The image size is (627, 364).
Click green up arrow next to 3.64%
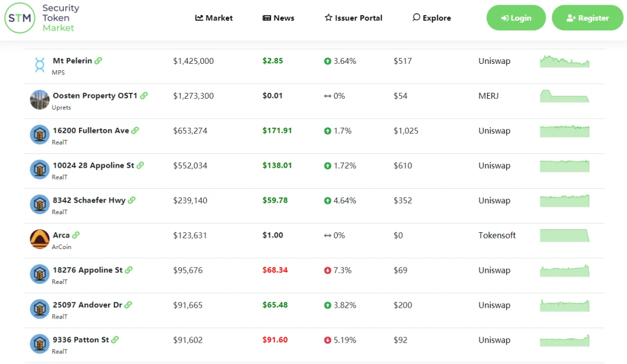click(x=327, y=61)
